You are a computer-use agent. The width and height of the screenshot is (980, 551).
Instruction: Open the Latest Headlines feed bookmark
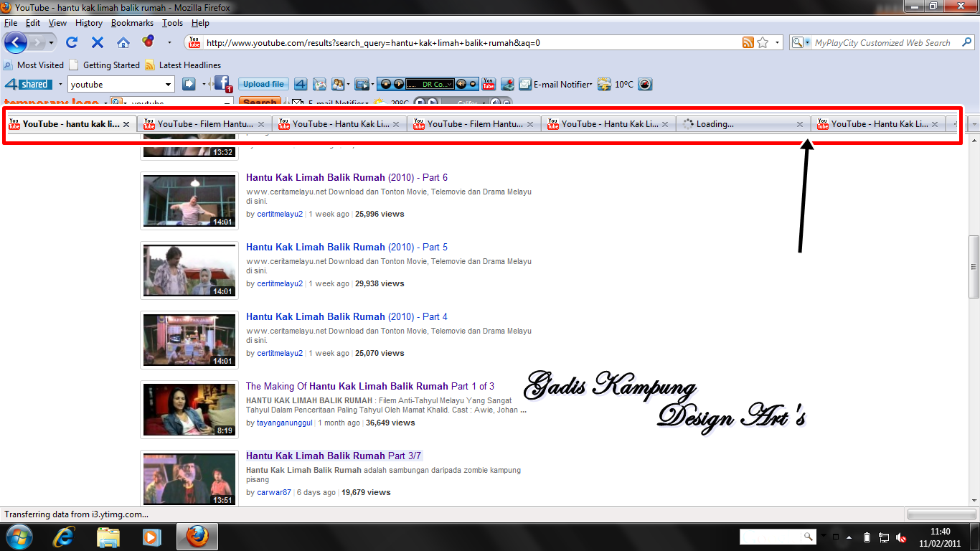(x=183, y=65)
